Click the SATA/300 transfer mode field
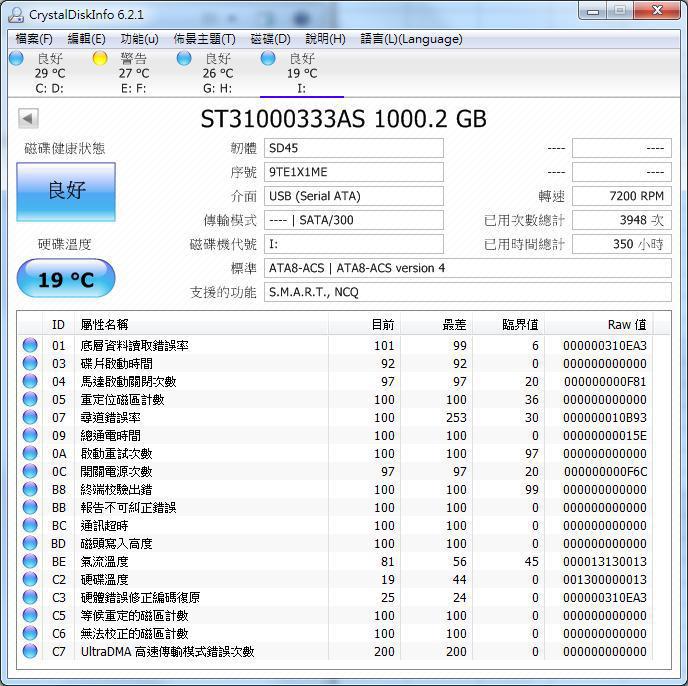Image resolution: width=688 pixels, height=686 pixels. coord(354,220)
